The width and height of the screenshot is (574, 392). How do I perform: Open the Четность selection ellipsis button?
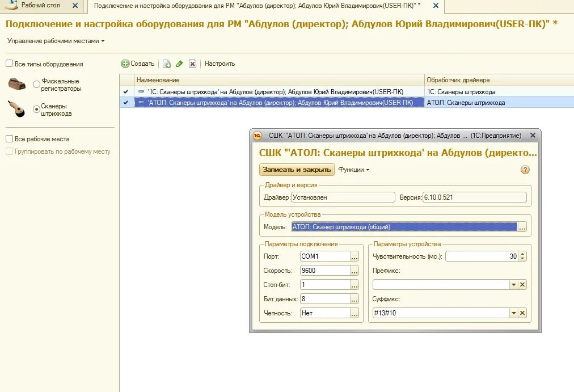pos(354,313)
